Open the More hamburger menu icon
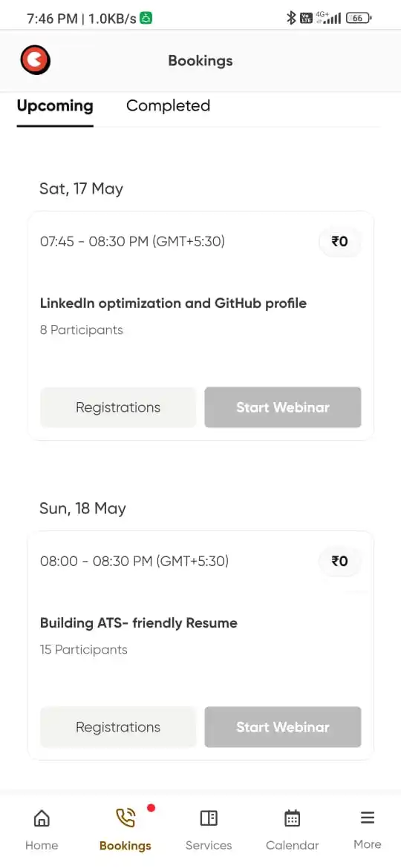The width and height of the screenshot is (401, 868). 368,818
